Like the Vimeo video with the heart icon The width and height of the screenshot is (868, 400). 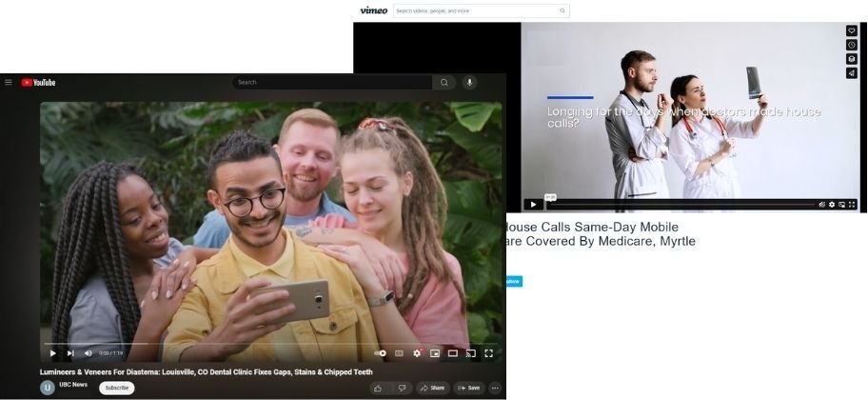tap(852, 31)
